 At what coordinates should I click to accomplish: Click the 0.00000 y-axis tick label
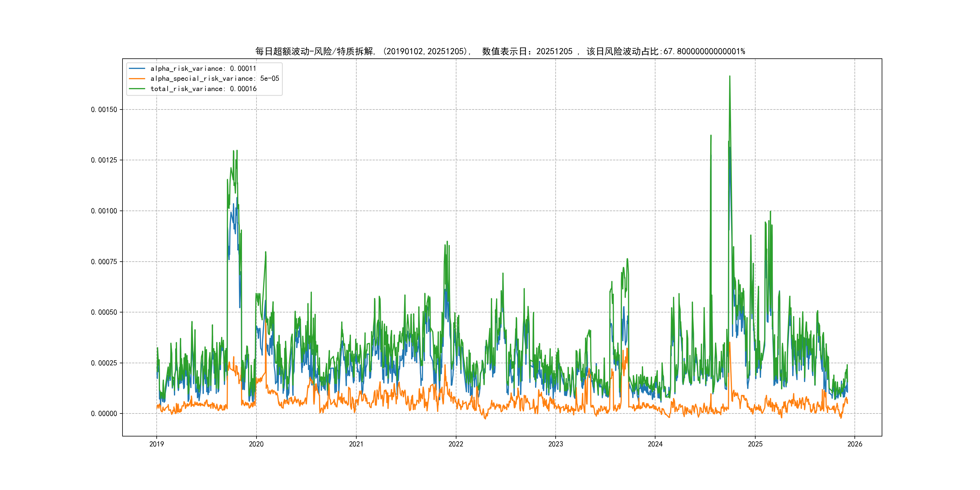[104, 413]
